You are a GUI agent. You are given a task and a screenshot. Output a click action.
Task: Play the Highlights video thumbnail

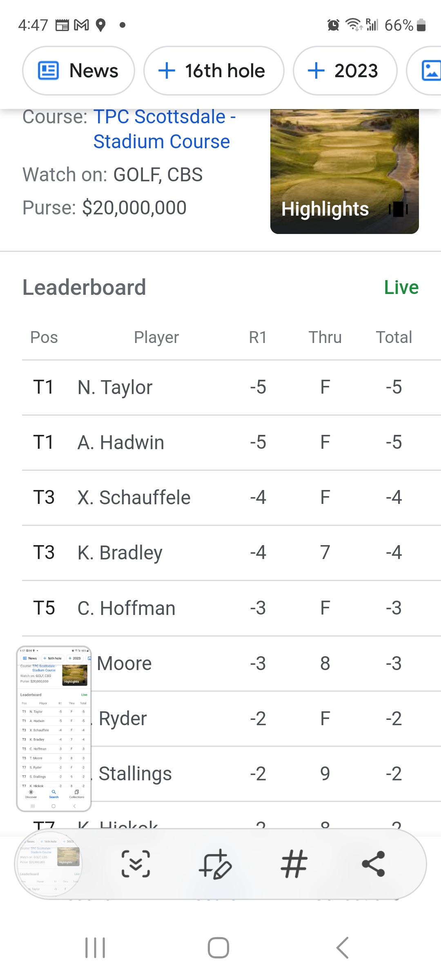tap(344, 171)
